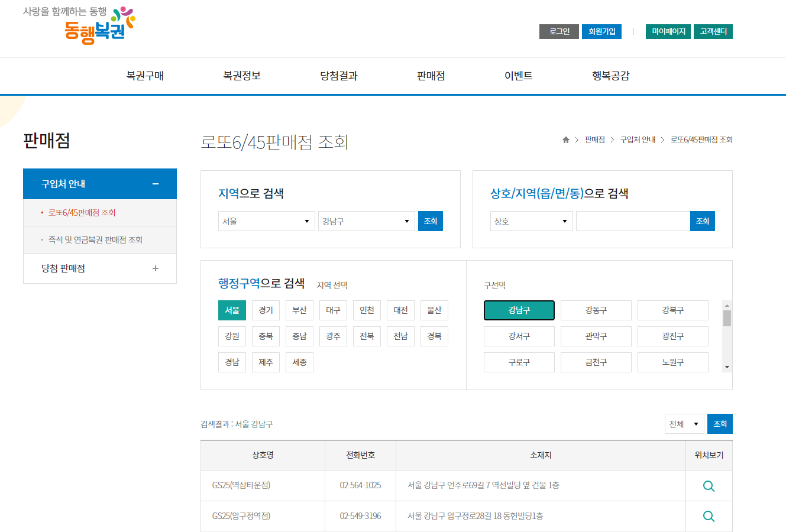Screen dimensions: 786x532
Task: Choose the 관악구 district button
Action: (x=596, y=336)
